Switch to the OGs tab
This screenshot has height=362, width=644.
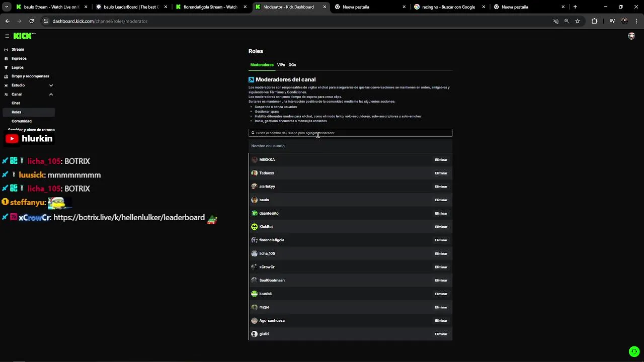[292, 65]
